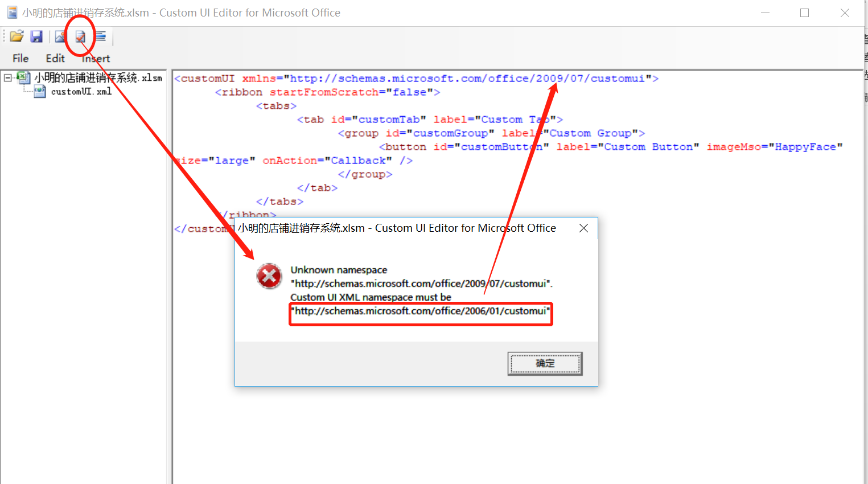Viewport: 868px width, 484px height.
Task: Click the tab id="customTab" line
Action: [x=430, y=120]
